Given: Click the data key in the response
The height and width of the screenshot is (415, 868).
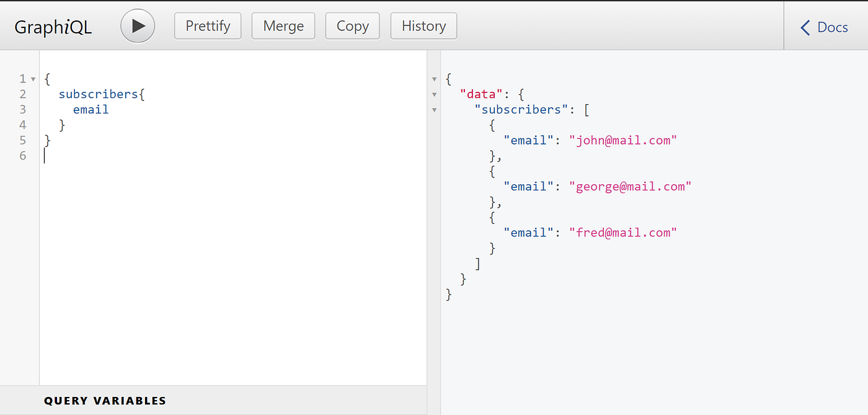Looking at the screenshot, I should tap(481, 94).
